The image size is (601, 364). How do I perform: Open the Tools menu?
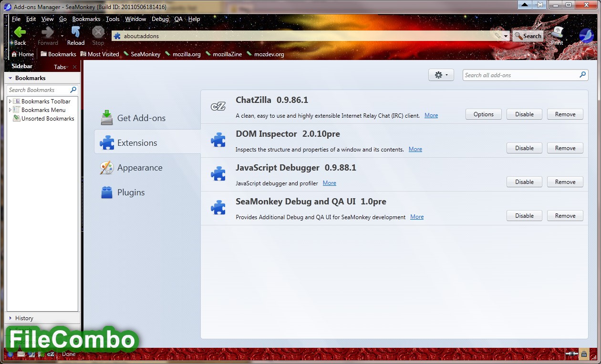[x=113, y=19]
